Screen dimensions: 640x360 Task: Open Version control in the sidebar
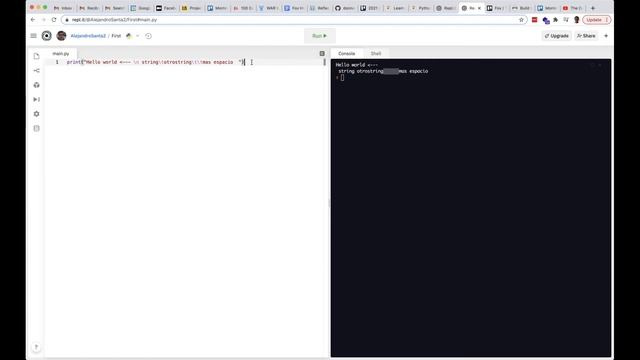point(36,71)
